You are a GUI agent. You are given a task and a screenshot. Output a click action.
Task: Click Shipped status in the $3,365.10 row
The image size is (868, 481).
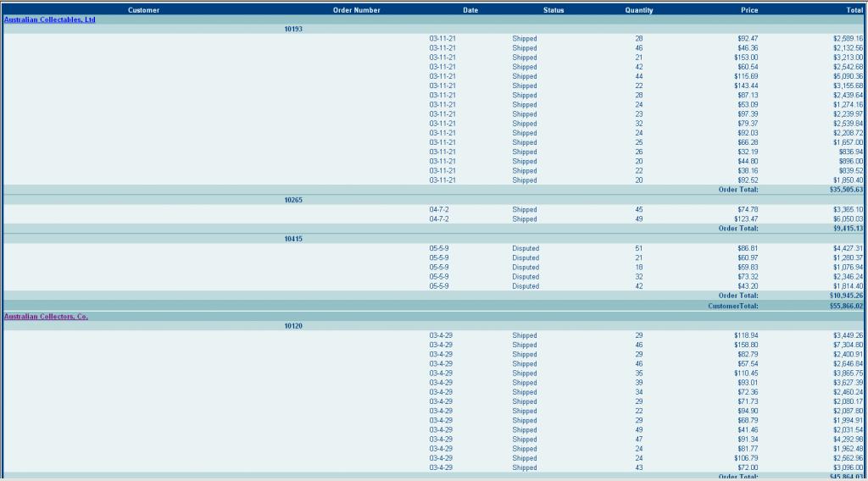point(524,209)
